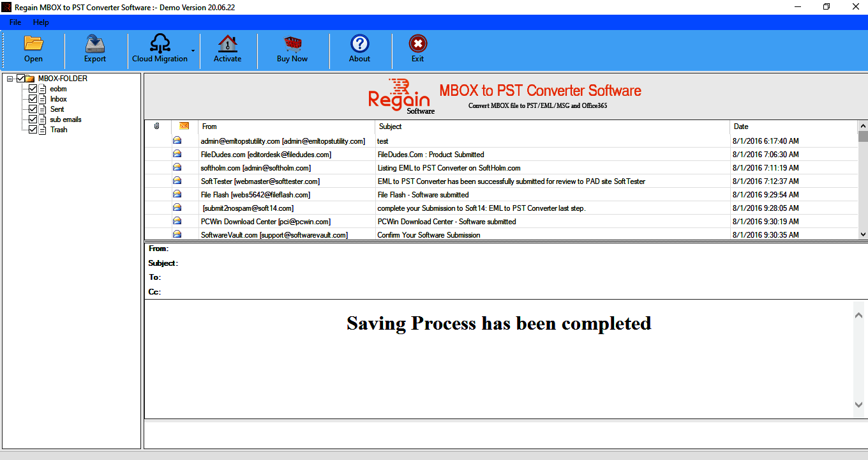Click the attachment paperclip column header
868x460 pixels.
[157, 126]
